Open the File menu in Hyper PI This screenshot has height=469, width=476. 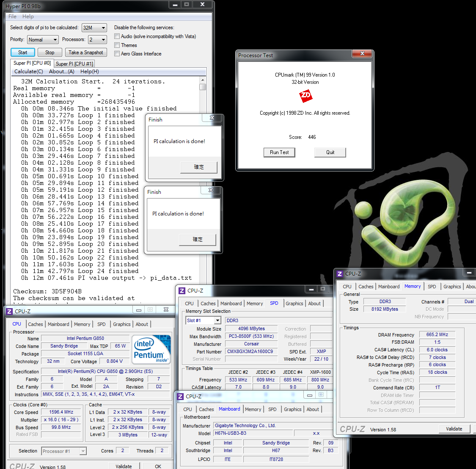pyautogui.click(x=12, y=17)
